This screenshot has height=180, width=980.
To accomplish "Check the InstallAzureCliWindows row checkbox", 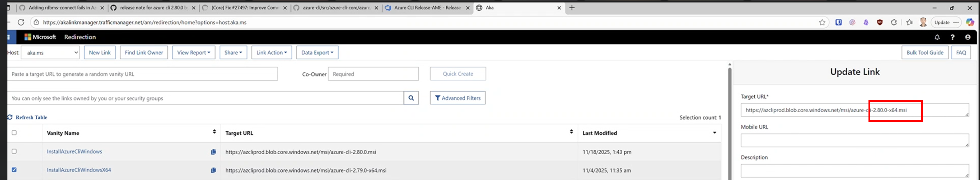I will point(14,151).
